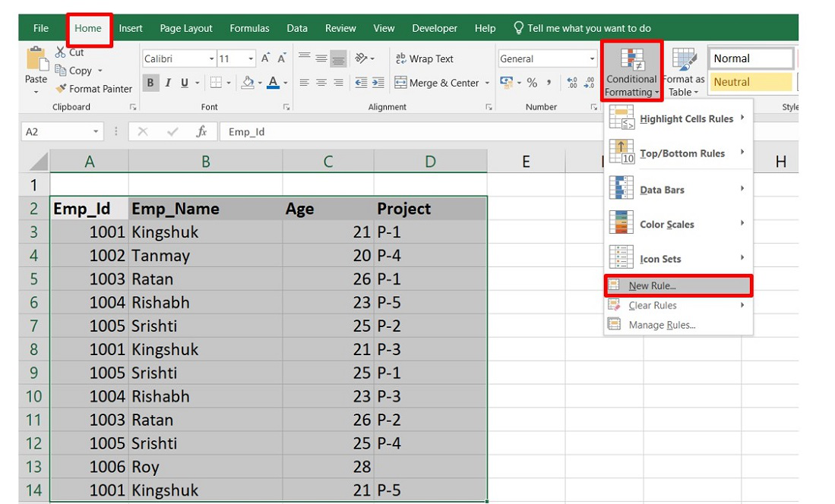Open Merge & Center dropdown arrow

pyautogui.click(x=487, y=83)
